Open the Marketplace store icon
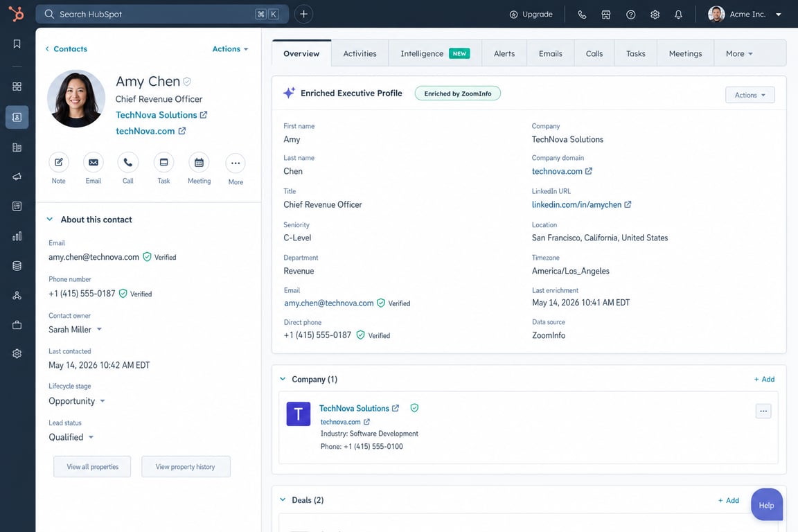Viewport: 798px width, 532px height. (606, 15)
